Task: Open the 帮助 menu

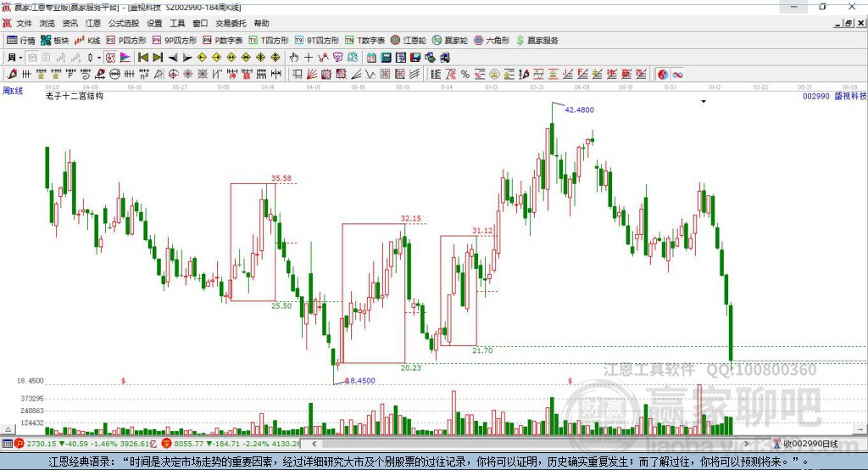Action: [261, 23]
